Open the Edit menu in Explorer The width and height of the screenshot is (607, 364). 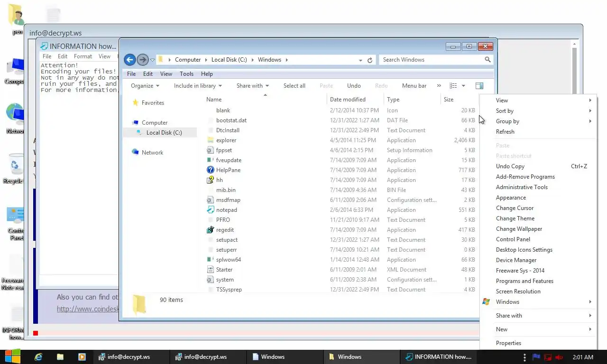coord(148,74)
